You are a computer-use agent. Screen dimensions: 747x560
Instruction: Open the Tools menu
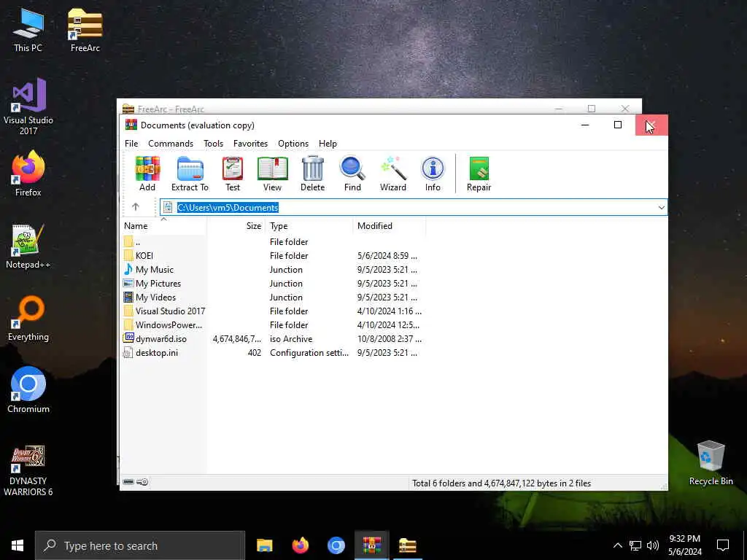214,144
